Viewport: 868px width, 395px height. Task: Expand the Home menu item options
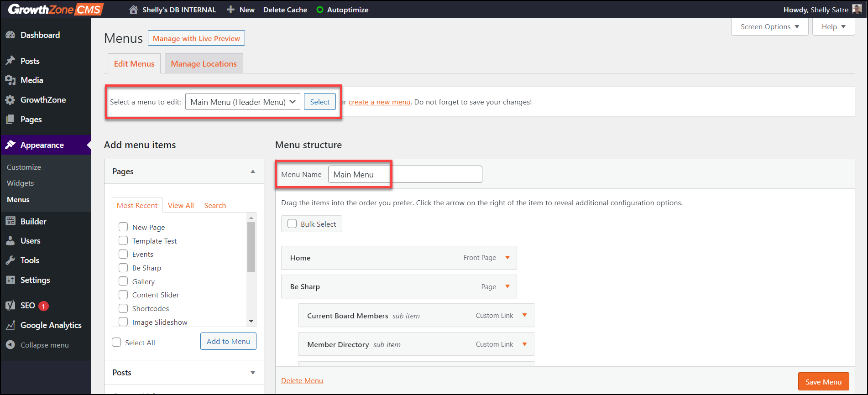pos(507,258)
